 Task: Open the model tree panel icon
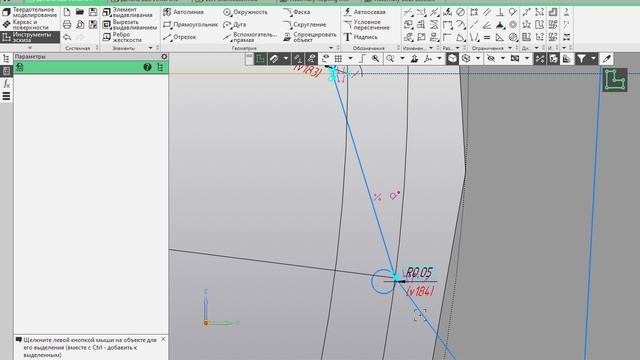(x=6, y=59)
